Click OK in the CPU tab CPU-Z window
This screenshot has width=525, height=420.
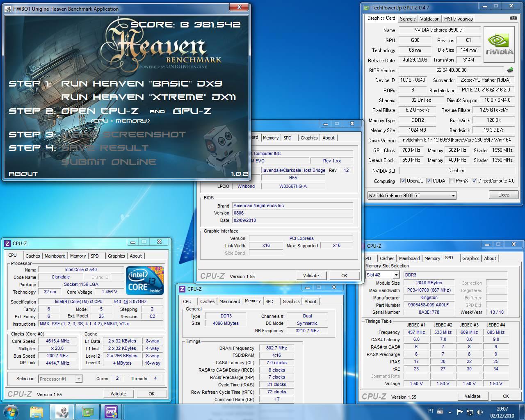pos(151,394)
